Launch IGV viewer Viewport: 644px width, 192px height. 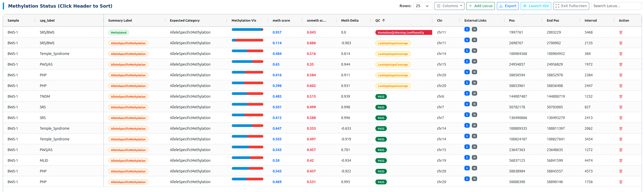(536, 6)
